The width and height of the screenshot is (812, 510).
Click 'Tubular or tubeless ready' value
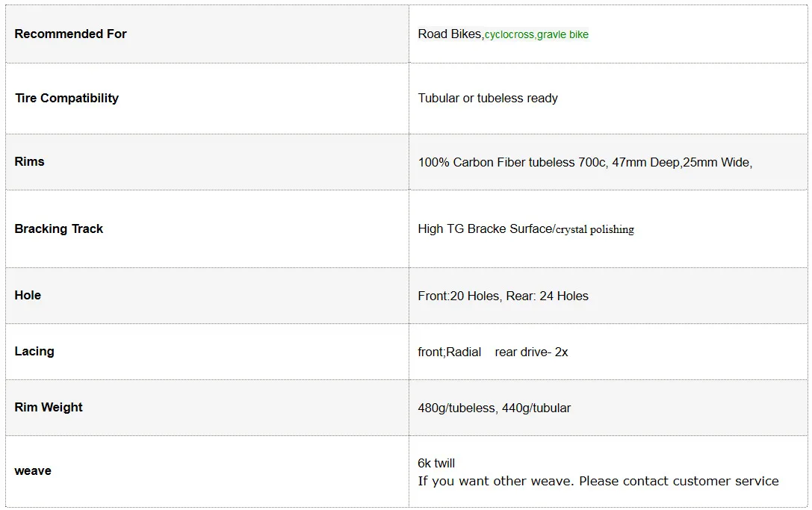(x=488, y=98)
